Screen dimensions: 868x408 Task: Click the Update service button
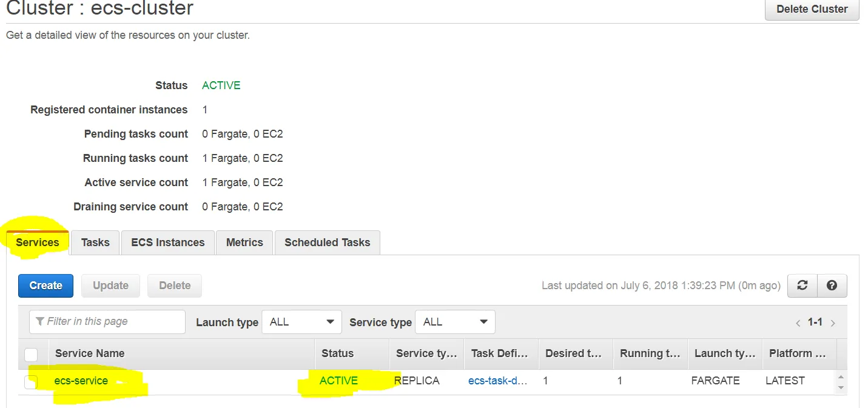coord(110,286)
